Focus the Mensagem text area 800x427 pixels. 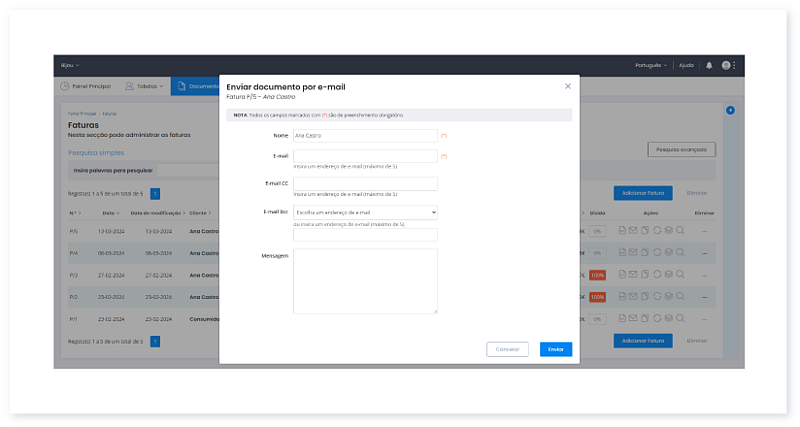click(x=365, y=281)
